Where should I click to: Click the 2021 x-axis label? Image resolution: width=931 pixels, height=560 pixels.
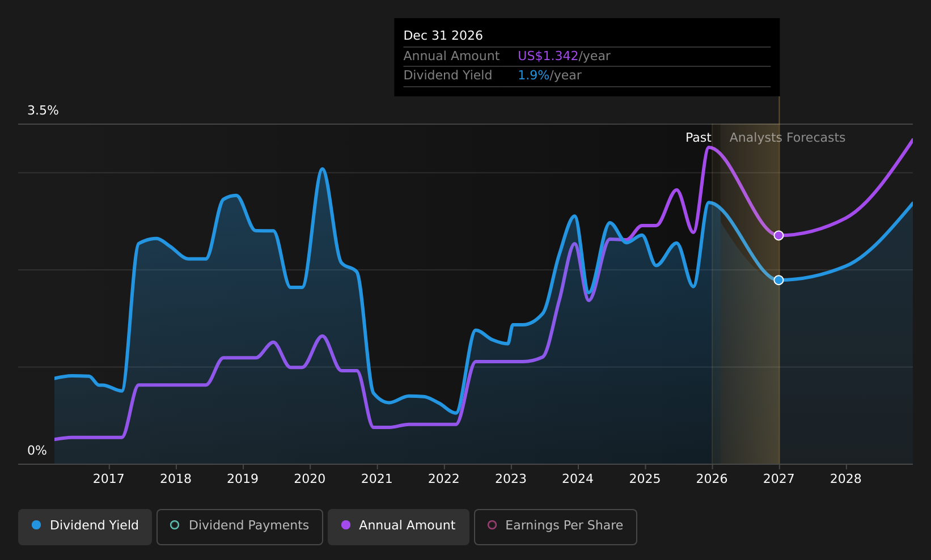[376, 479]
